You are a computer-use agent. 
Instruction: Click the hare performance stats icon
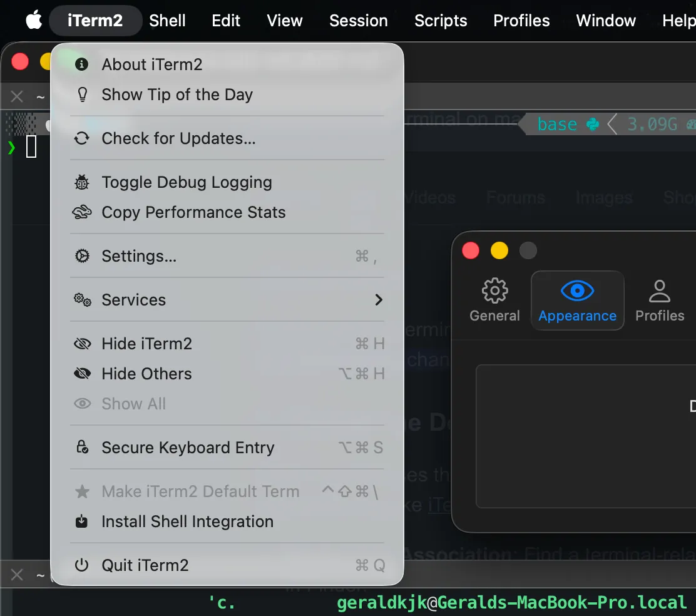click(x=82, y=212)
